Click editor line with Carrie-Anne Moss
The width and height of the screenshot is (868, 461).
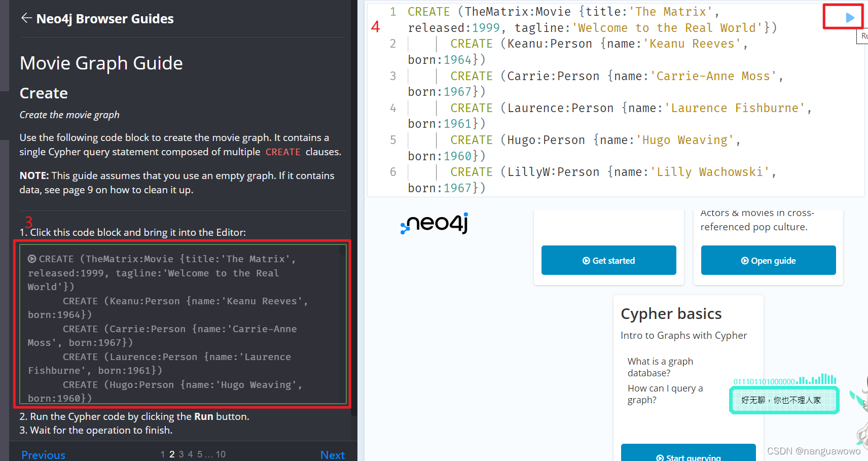click(596, 84)
